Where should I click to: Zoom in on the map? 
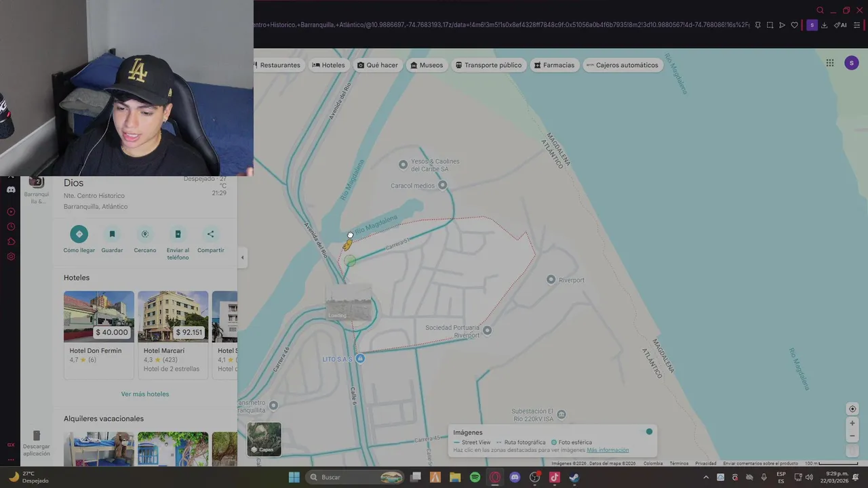click(x=853, y=424)
